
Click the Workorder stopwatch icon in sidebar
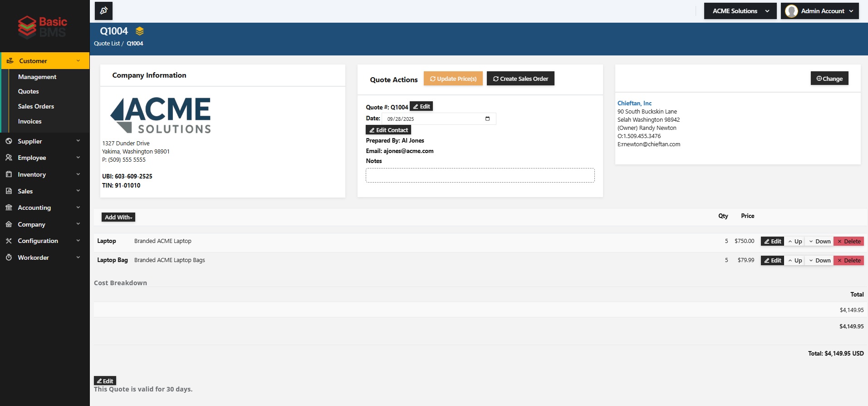tap(9, 257)
